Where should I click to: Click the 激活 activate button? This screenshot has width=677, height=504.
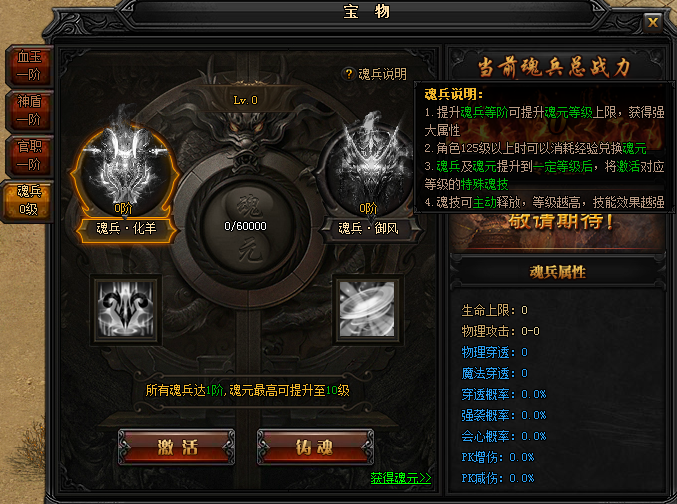click(x=177, y=447)
